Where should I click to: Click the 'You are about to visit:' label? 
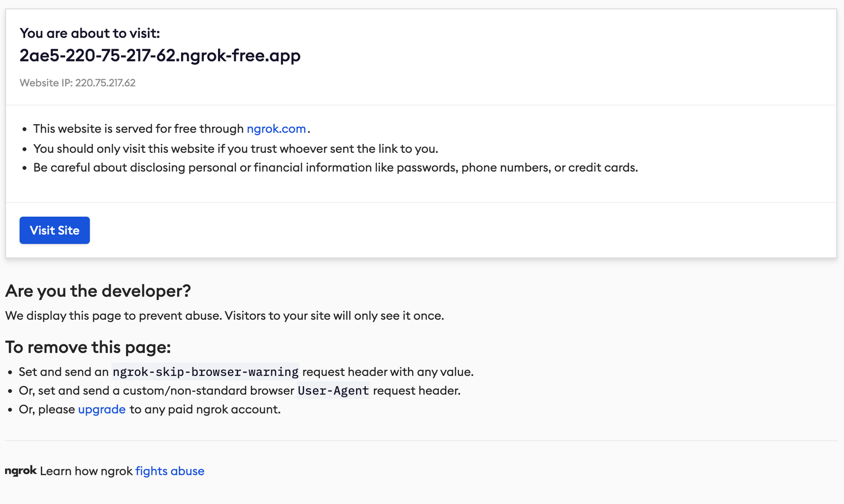point(90,33)
